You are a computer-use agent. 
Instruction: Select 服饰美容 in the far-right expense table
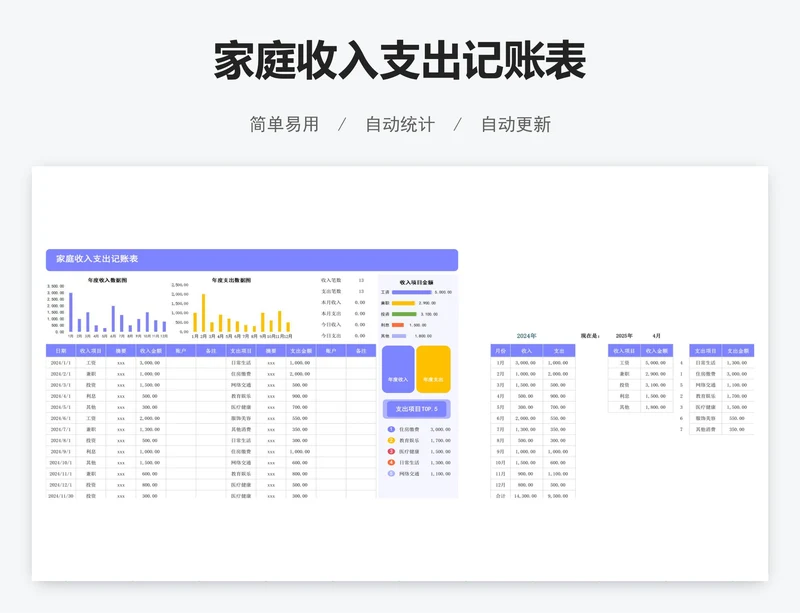(x=706, y=419)
